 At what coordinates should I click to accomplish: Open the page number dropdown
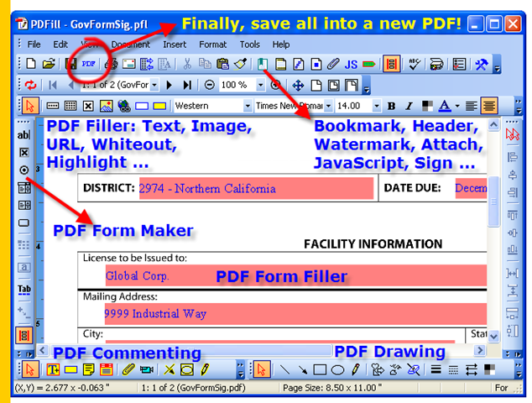(x=154, y=85)
